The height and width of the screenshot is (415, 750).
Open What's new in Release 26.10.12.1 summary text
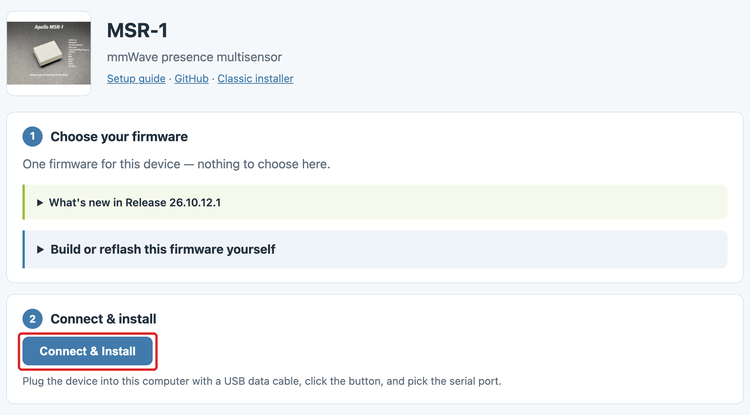pyautogui.click(x=135, y=203)
